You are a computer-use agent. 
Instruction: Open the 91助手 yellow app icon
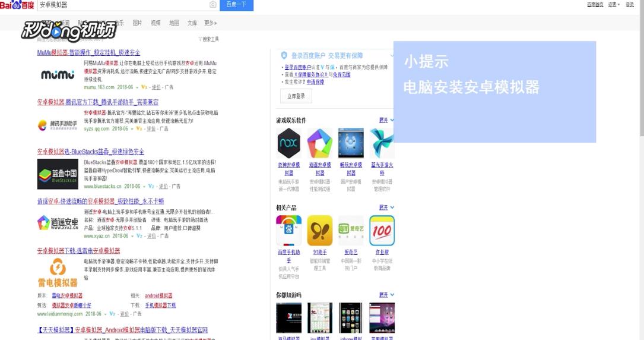(x=319, y=230)
